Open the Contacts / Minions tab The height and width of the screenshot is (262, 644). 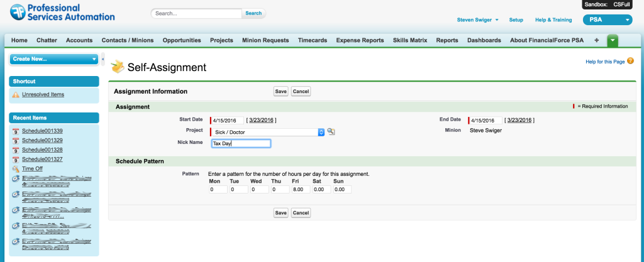(x=127, y=40)
